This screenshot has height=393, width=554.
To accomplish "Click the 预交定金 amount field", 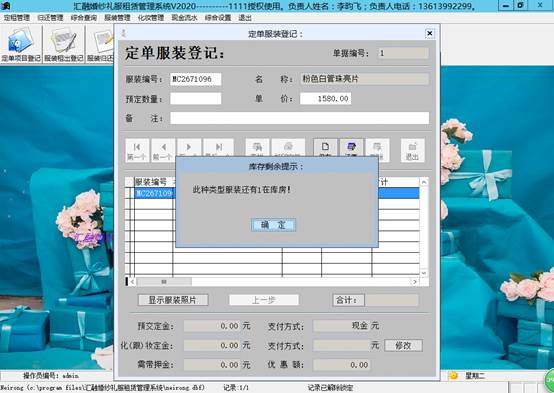I will (x=212, y=326).
